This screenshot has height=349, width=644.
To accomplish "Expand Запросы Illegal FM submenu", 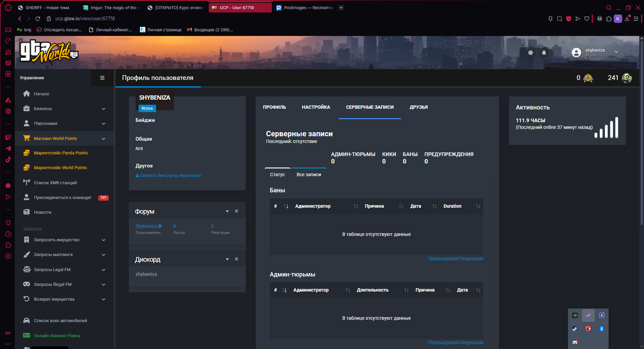I will pos(64,284).
